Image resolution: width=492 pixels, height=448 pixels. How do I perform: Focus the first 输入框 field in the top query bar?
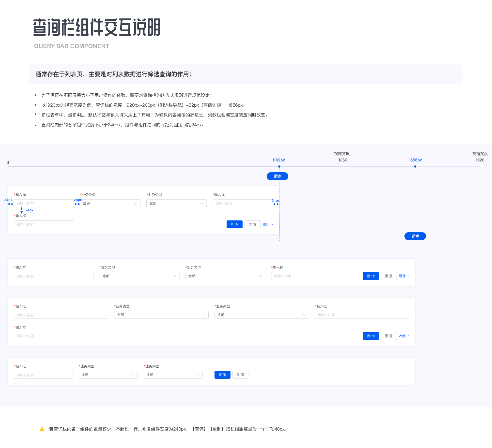44,203
